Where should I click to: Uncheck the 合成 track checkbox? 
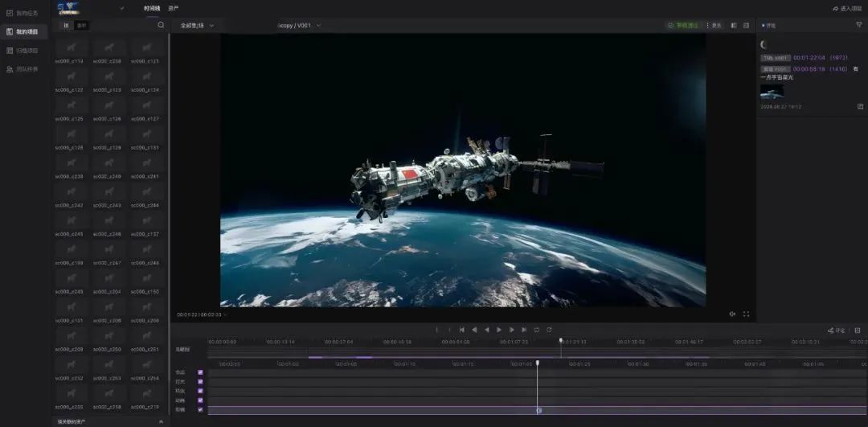pyautogui.click(x=200, y=372)
